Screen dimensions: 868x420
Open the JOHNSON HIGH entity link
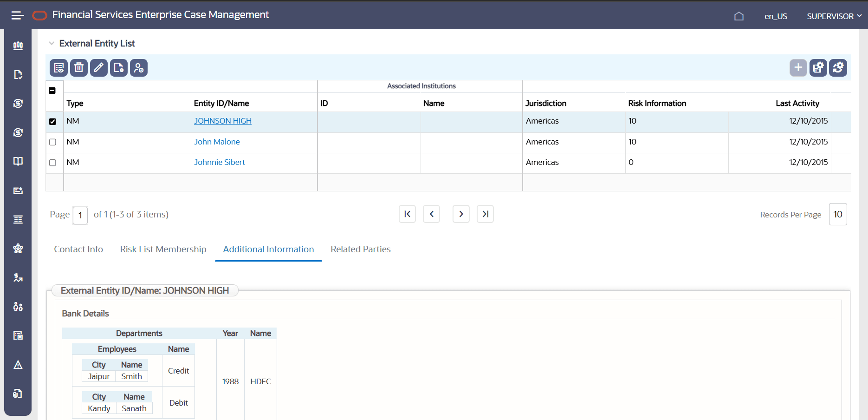click(x=223, y=121)
